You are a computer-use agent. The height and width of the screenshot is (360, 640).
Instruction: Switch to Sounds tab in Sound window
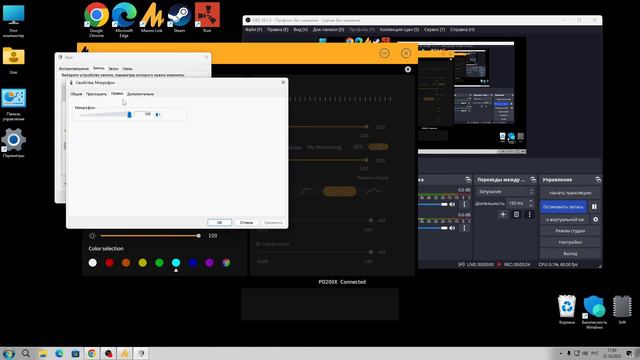(113, 69)
